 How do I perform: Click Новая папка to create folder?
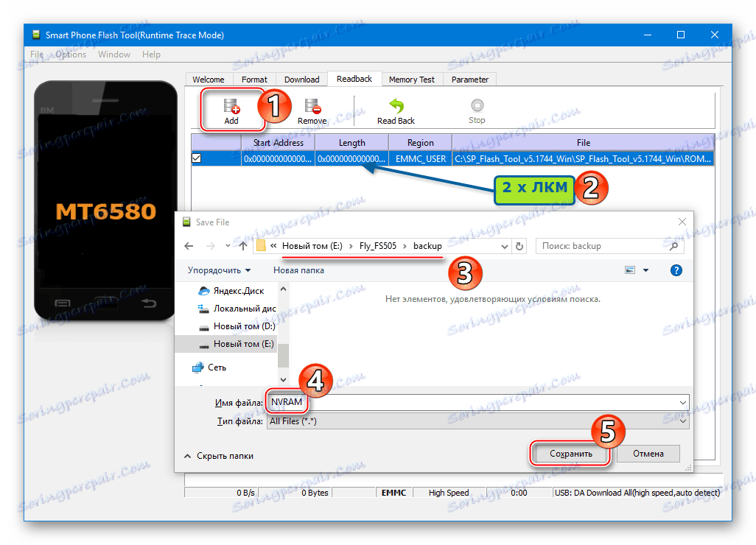298,270
